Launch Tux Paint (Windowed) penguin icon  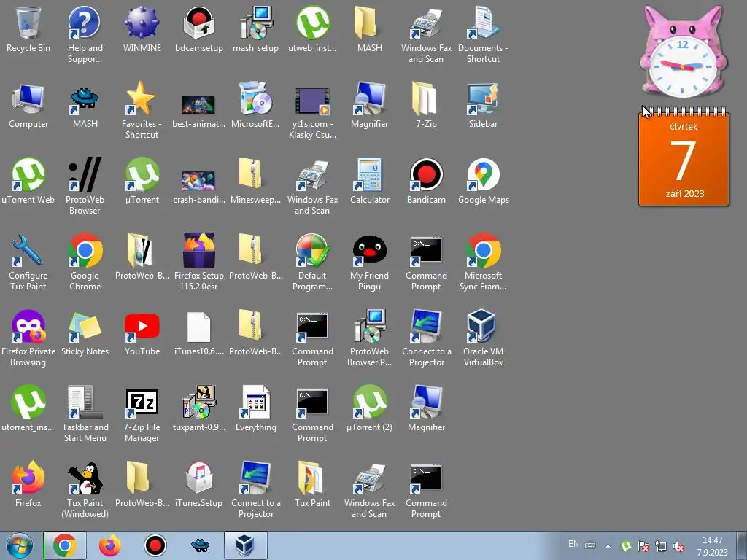coord(85,489)
